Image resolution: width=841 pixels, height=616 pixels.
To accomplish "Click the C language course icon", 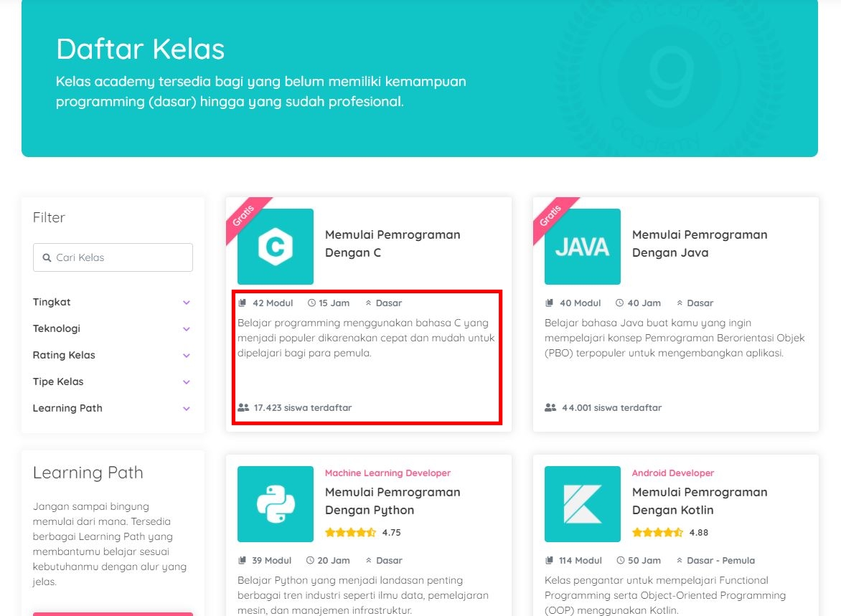I will [275, 246].
